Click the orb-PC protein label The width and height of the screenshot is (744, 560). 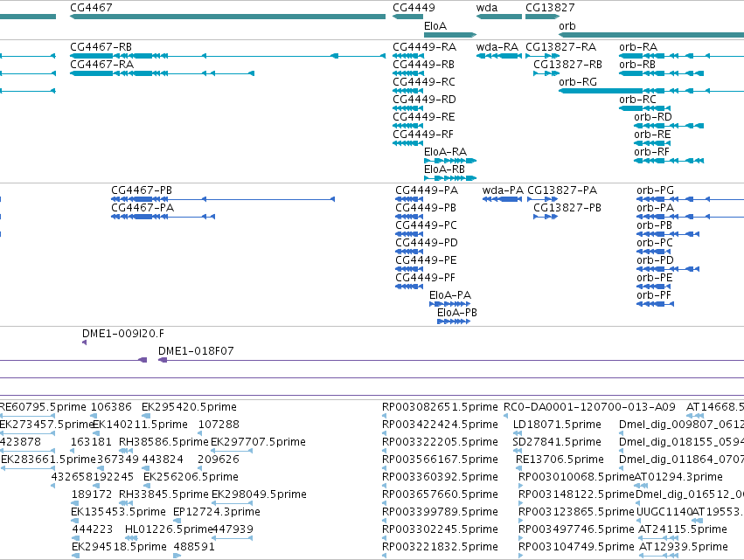(x=655, y=243)
